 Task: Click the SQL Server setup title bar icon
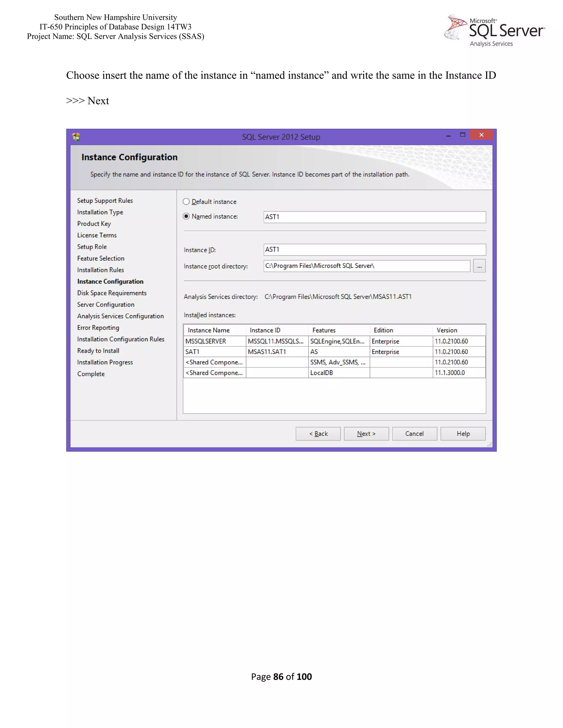tap(76, 137)
